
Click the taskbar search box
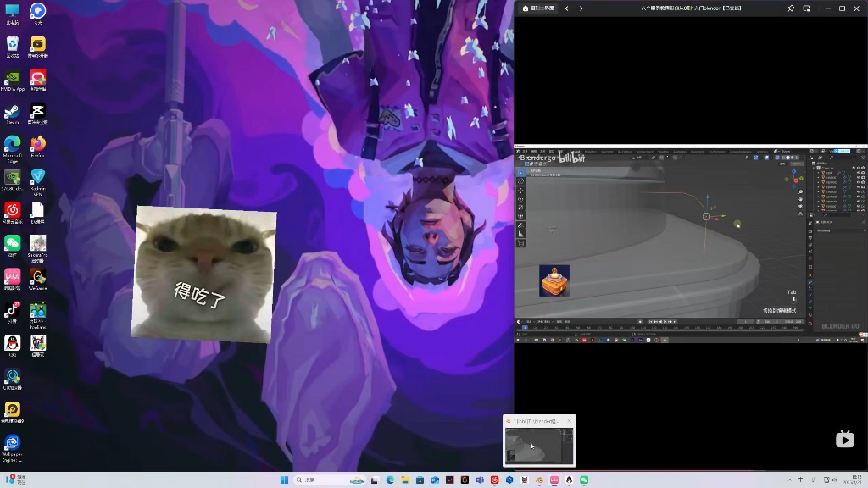[x=319, y=480]
